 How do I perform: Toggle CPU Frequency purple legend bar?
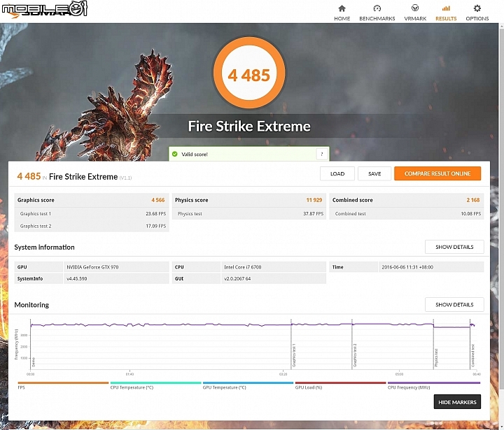pyautogui.click(x=434, y=382)
